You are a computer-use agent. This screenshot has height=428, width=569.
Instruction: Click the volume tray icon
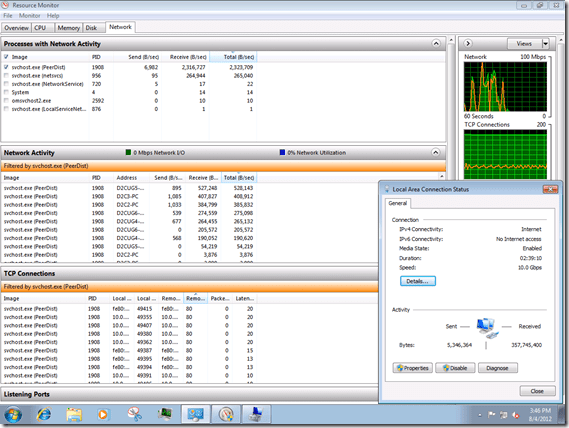(515, 415)
